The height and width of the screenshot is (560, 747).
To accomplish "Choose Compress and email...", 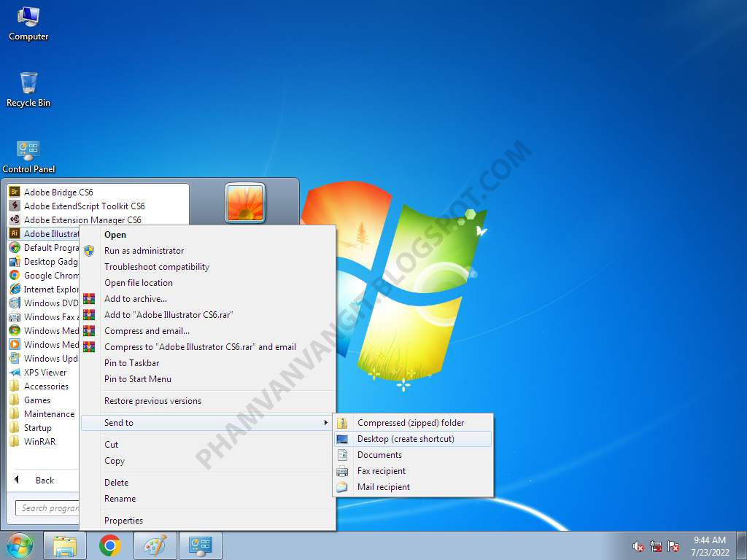I will (x=208, y=331).
